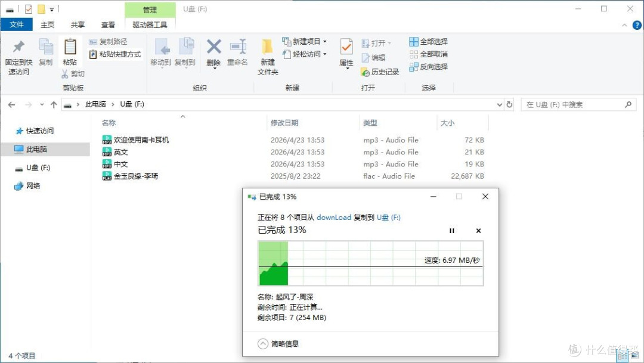Screen dimensions: 644x363
Task: Click New folder (新建文件夹) icon
Action: coord(267,47)
